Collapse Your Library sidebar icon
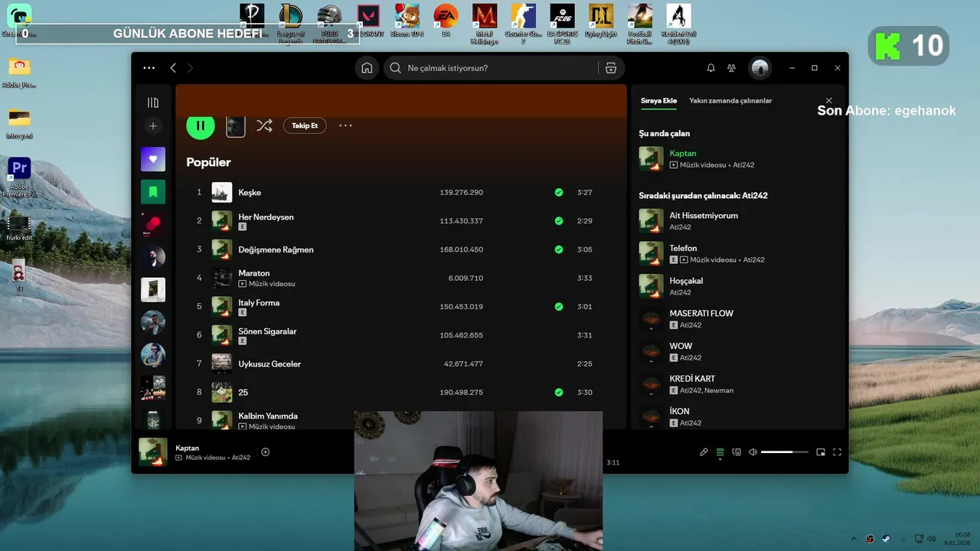 click(x=153, y=103)
